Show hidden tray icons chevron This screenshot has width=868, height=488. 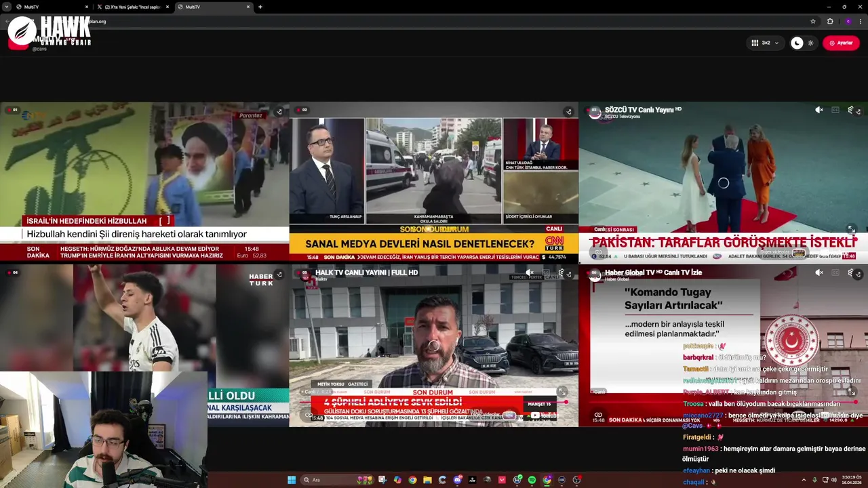[804, 480]
